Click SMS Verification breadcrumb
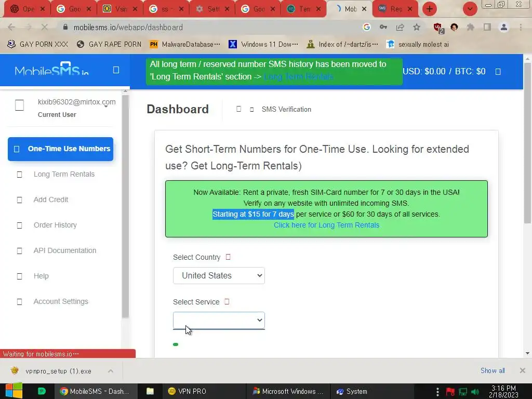Image resolution: width=532 pixels, height=399 pixels. 286,109
